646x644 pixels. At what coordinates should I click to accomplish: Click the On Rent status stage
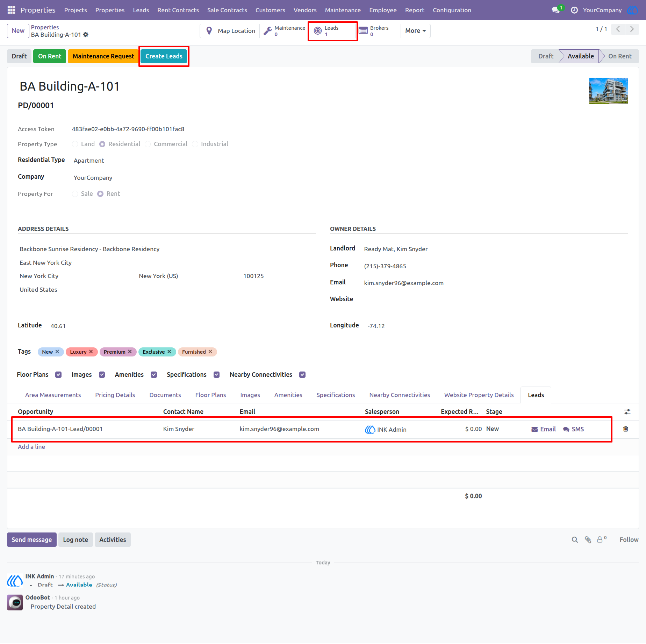click(x=620, y=56)
